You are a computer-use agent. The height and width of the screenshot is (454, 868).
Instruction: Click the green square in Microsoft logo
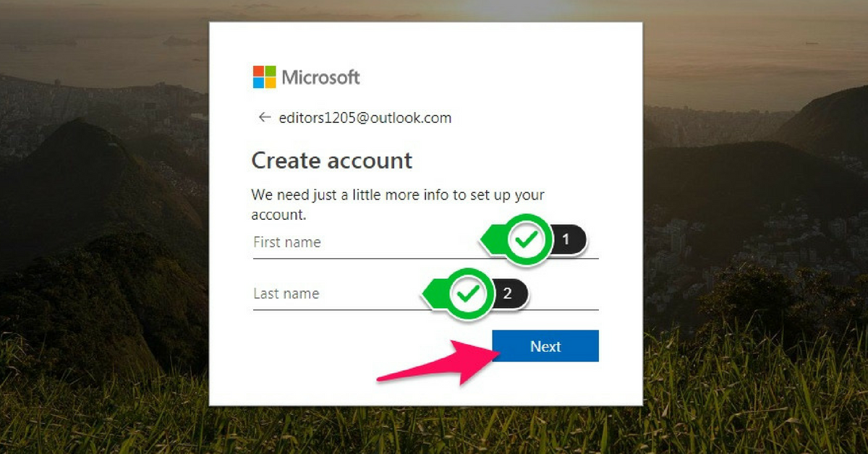pos(271,72)
